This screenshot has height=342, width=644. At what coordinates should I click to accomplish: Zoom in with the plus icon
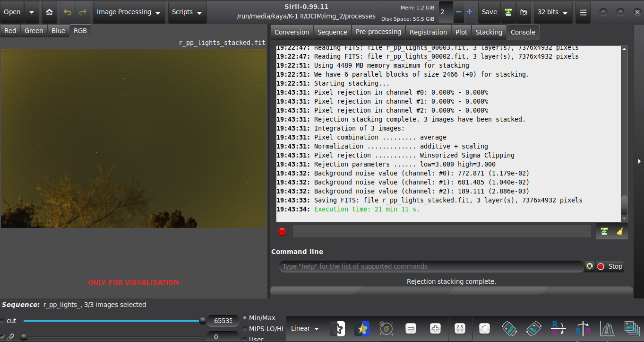coord(436,328)
